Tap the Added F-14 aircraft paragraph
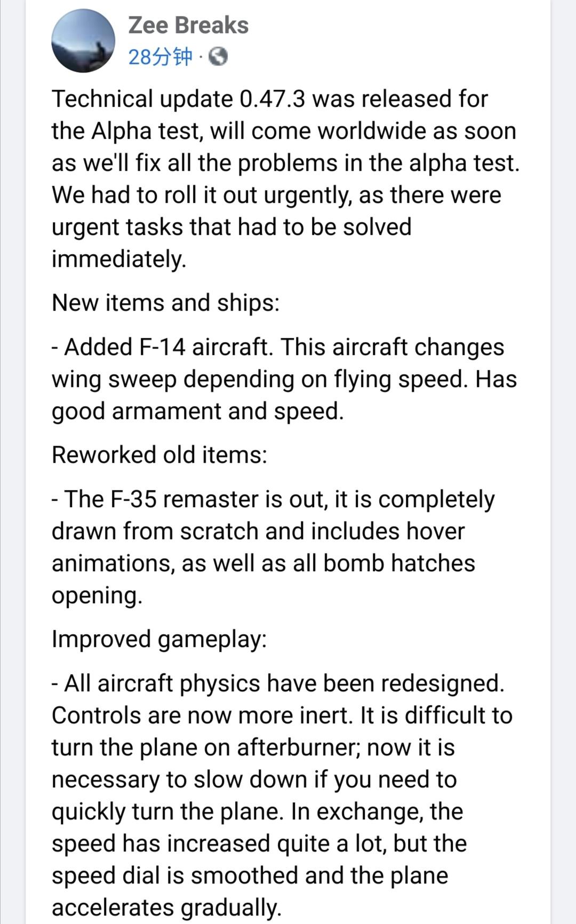This screenshot has width=576, height=924. point(284,379)
